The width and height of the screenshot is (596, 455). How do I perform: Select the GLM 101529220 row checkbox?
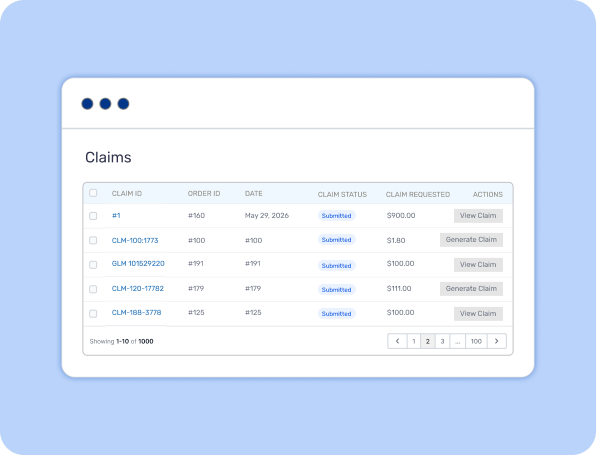pyautogui.click(x=93, y=265)
